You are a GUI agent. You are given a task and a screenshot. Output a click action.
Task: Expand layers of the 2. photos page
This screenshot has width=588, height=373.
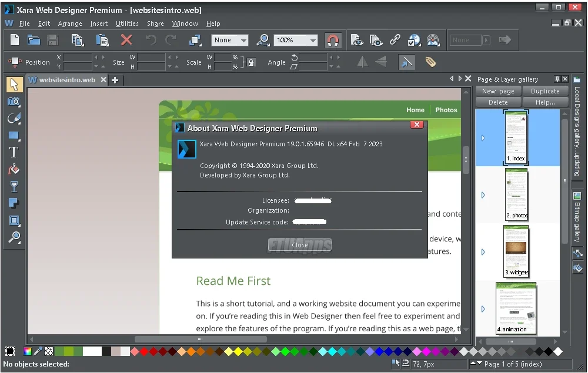483,195
